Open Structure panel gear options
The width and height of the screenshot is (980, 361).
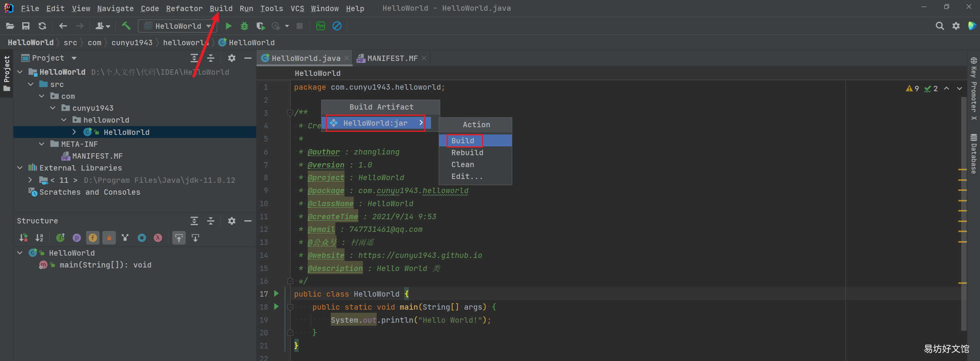(232, 221)
